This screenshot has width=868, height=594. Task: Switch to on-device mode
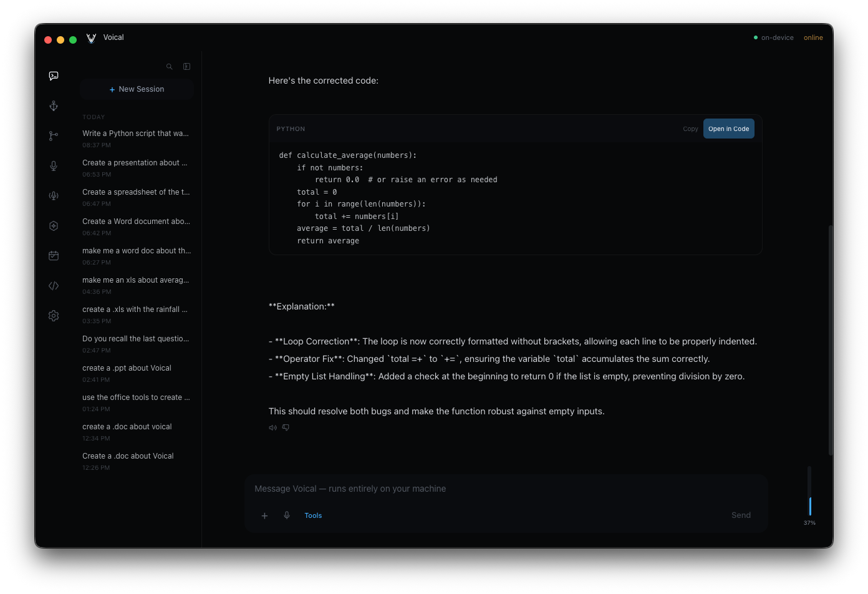[x=773, y=38]
